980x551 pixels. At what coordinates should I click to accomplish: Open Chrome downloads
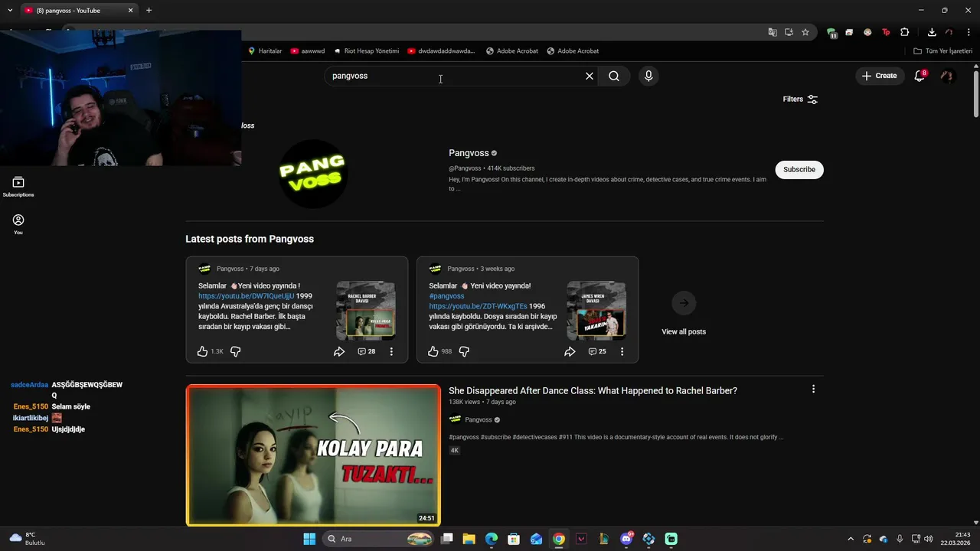pyautogui.click(x=932, y=32)
